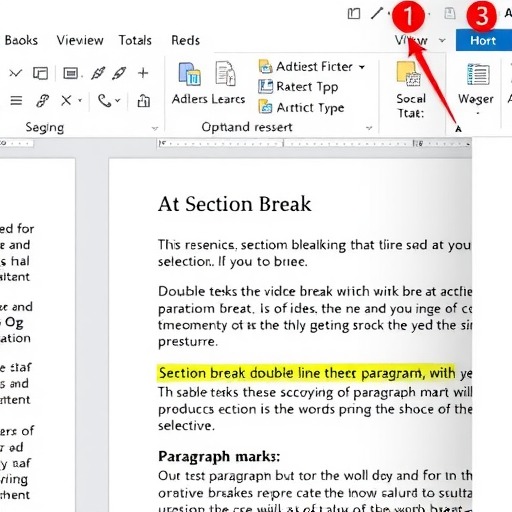Click the Wager list icon
Screen dimensions: 512x512
click(x=478, y=74)
